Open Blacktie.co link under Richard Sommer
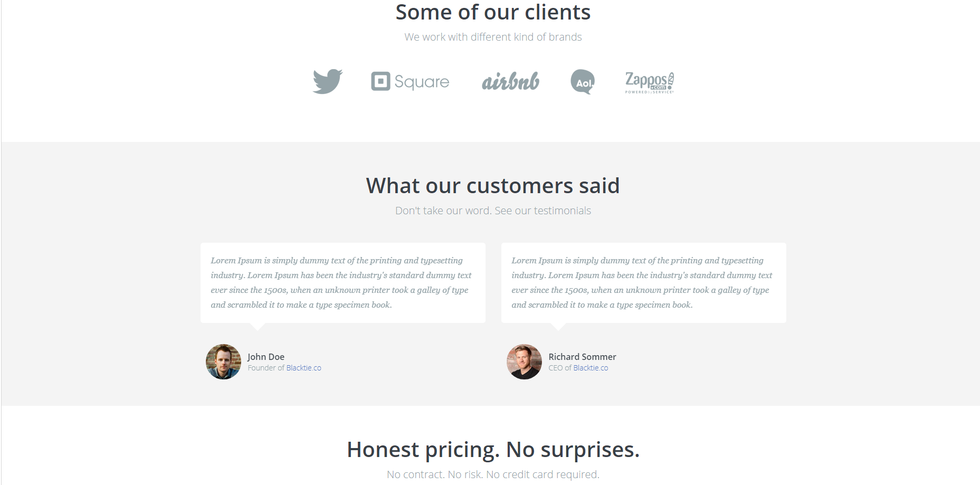Screen dimensions: 980x485 coord(591,368)
